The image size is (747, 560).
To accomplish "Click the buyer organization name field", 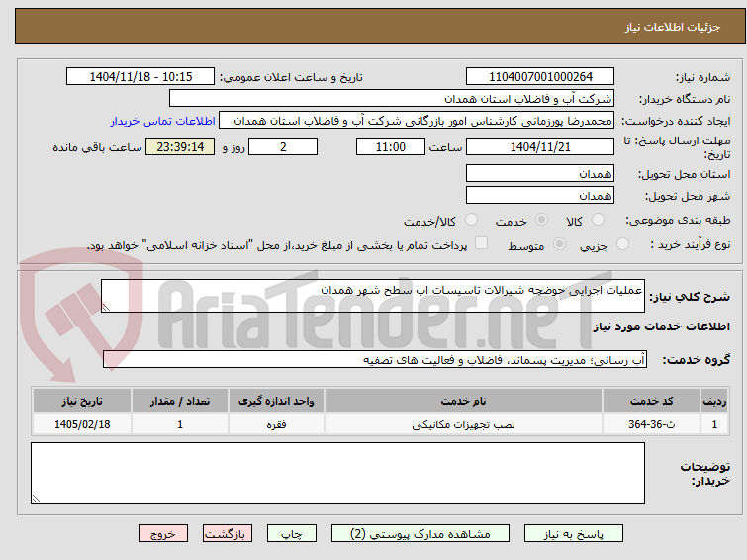I will coord(392,99).
